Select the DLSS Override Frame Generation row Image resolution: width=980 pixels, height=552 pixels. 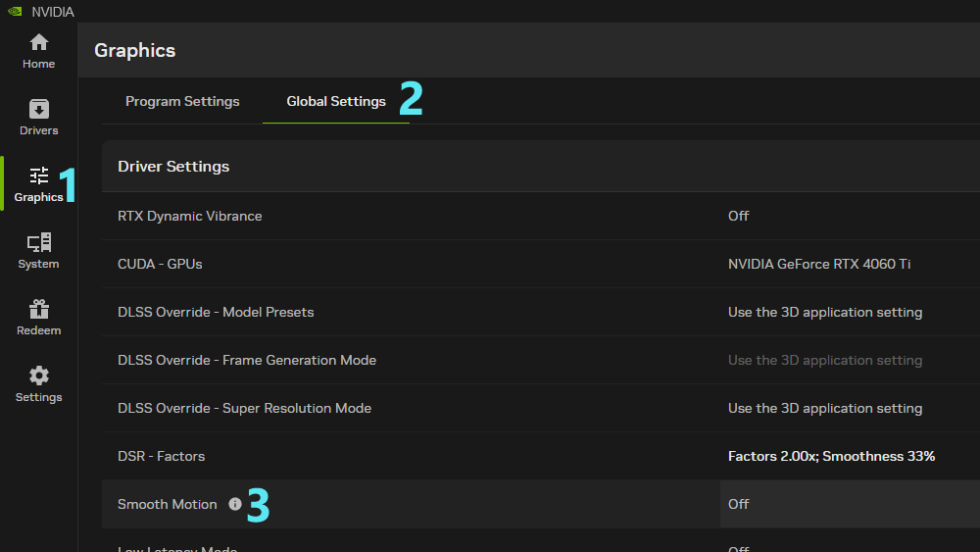247,360
